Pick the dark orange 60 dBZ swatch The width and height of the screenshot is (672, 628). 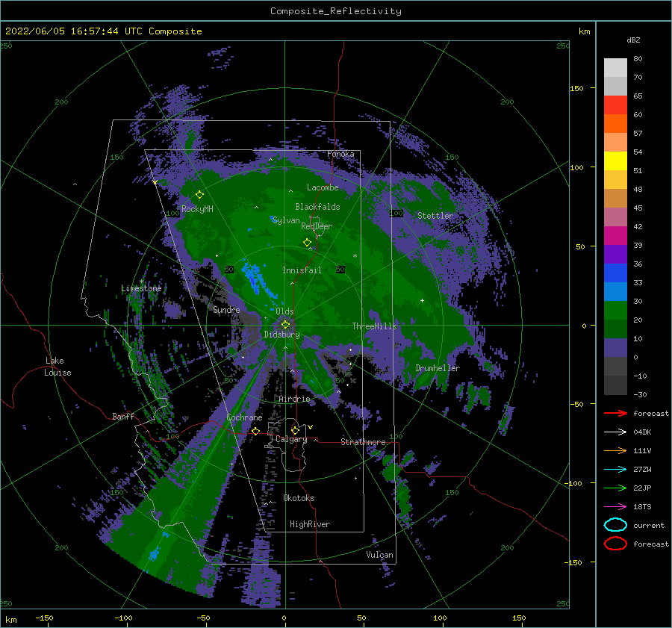click(615, 123)
